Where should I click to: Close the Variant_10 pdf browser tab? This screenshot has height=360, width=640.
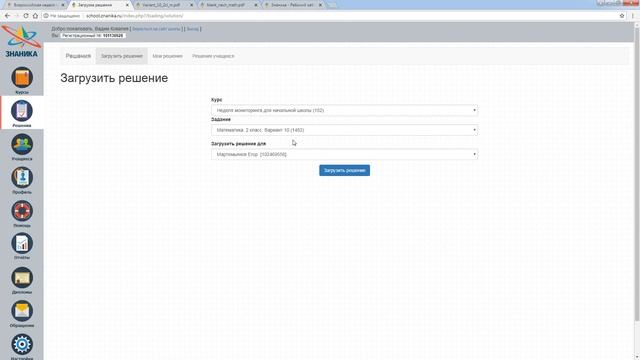[x=191, y=5]
